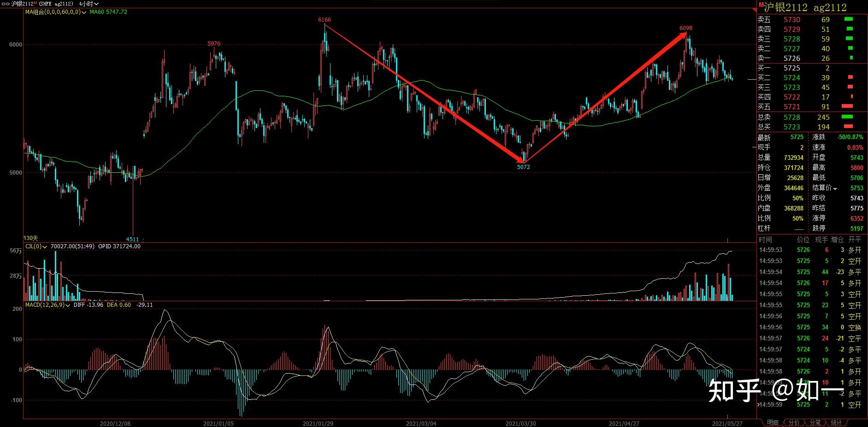
Task: Click the 沪银2112 ag2112 quote panel title
Action: pyautogui.click(x=805, y=7)
